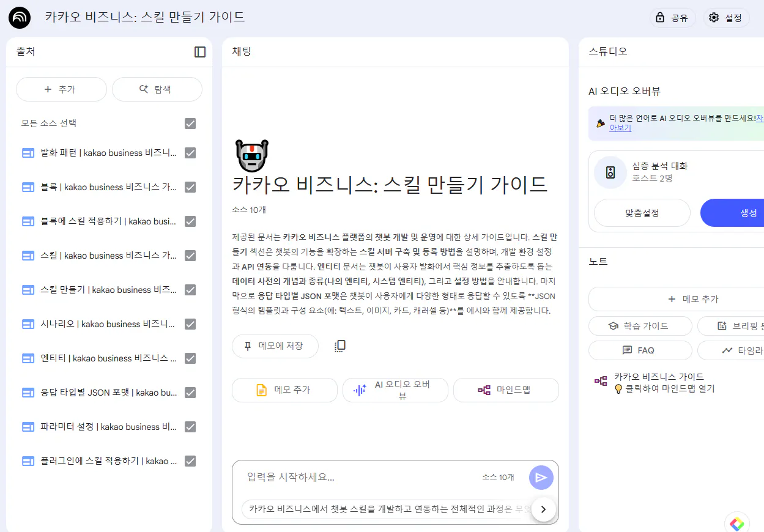764x532 pixels.
Task: Focus the 입력을 시작하세요 chat input
Action: [361, 477]
